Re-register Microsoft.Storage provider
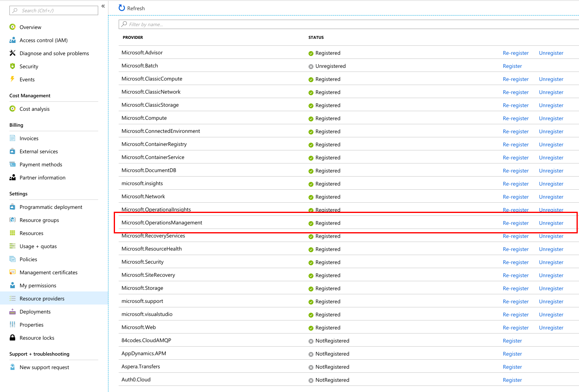The height and width of the screenshot is (392, 579). 516,289
